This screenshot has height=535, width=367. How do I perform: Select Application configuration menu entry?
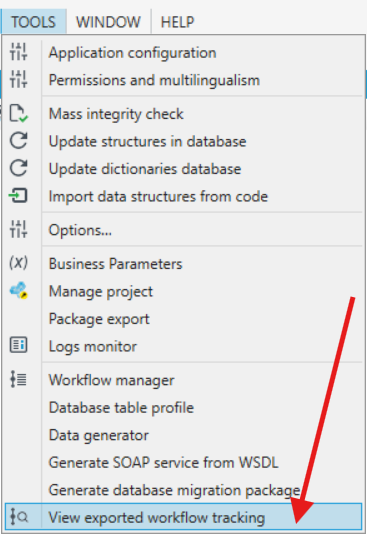point(184,53)
